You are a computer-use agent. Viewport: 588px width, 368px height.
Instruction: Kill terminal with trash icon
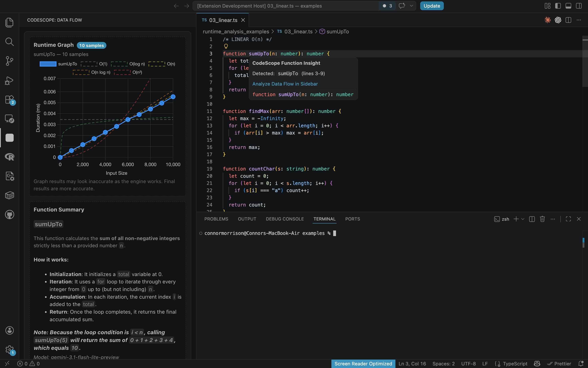pos(542,219)
